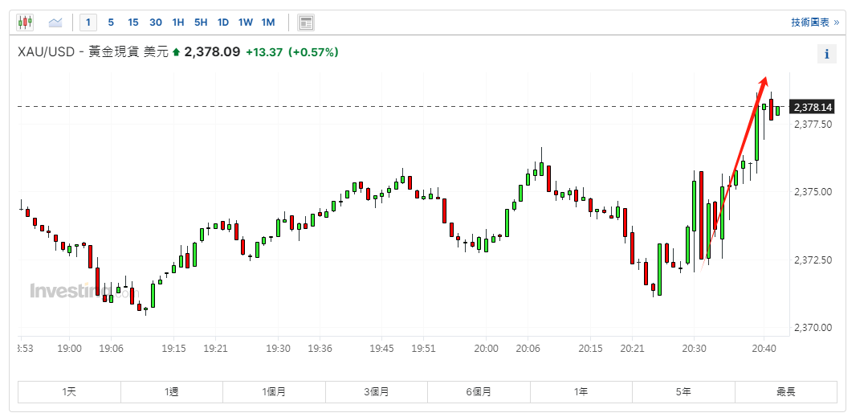868x417 pixels.
Task: Choose the 30-minute interval
Action: coord(156,22)
